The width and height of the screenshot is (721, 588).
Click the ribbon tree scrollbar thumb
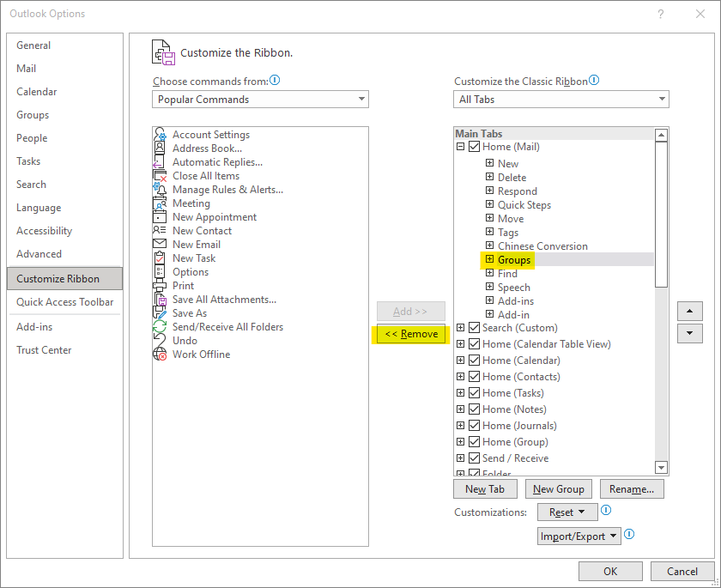pyautogui.click(x=661, y=215)
